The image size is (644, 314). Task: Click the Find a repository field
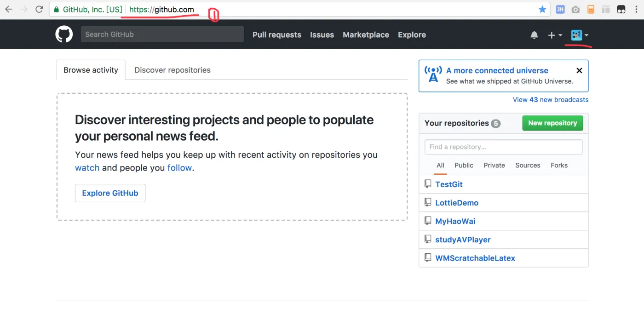503,147
